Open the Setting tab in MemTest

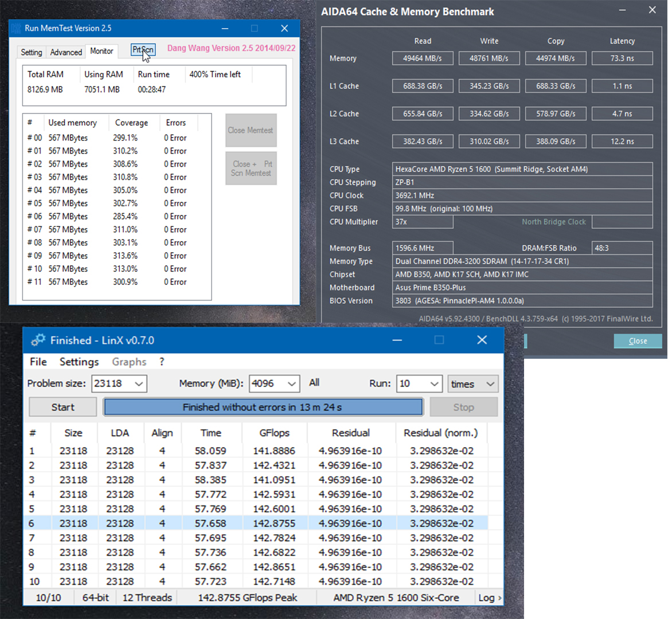(x=32, y=52)
